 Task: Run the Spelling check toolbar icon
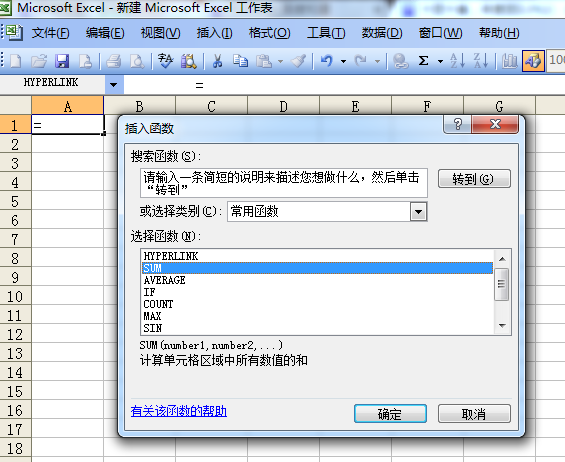[165, 61]
